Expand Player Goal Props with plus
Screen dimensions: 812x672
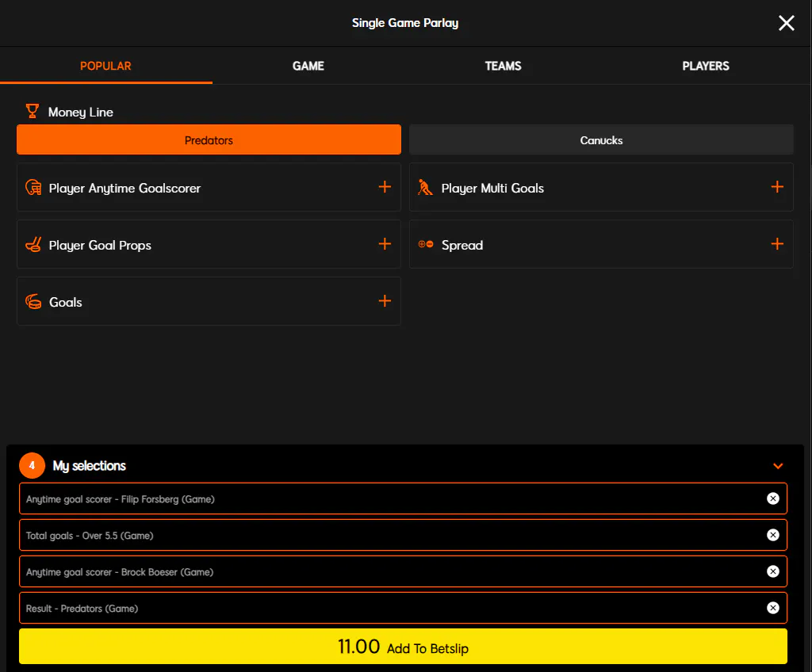coord(385,244)
